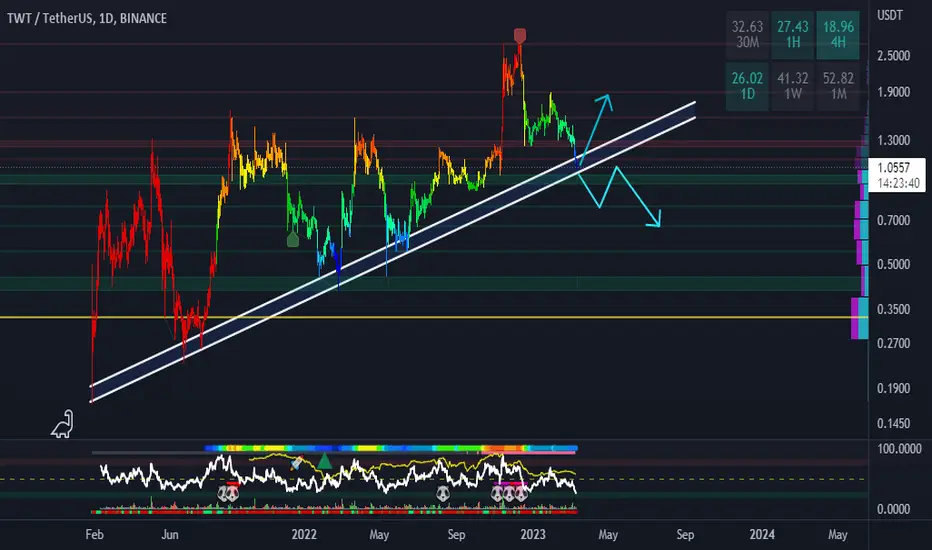Screen dimensions: 932x550
Task: Select the 27.43 1H indicator cell
Action: (792, 34)
